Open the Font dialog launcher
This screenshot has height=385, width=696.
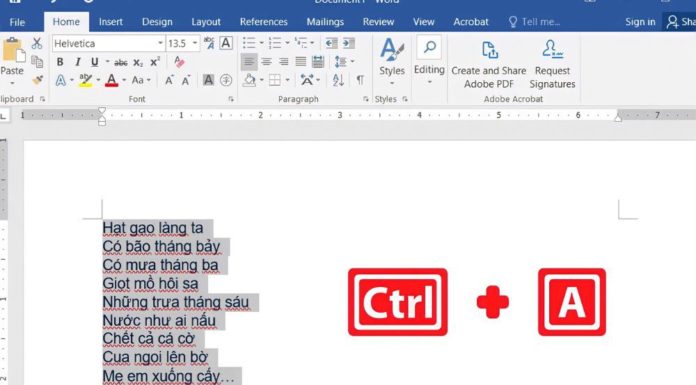coord(231,99)
